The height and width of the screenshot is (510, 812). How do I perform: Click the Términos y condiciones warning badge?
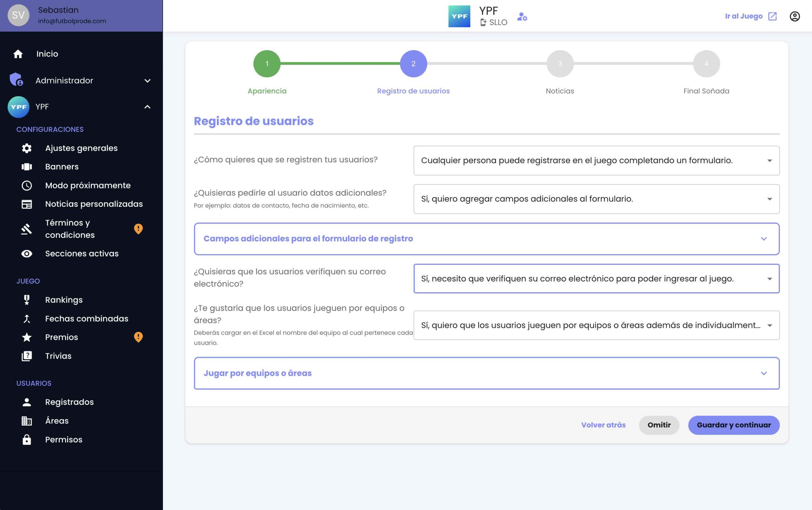click(138, 229)
